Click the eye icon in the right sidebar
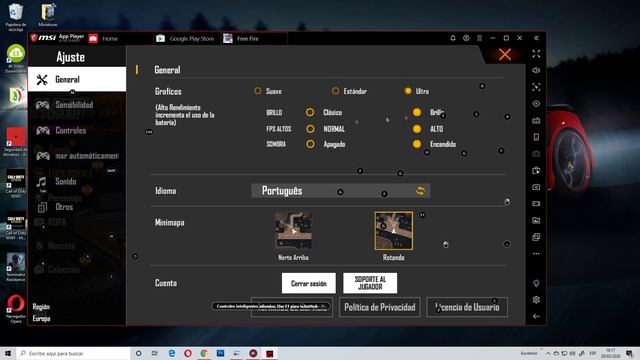 (536, 104)
